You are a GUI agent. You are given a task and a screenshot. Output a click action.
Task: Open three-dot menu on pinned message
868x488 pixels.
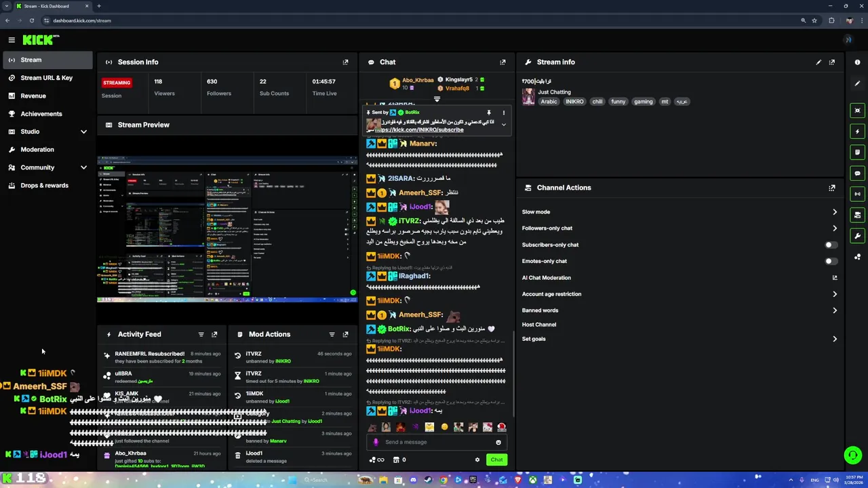(x=503, y=113)
